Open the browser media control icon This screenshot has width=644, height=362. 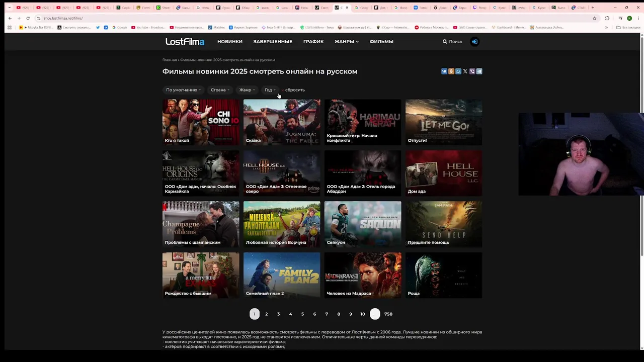click(620, 18)
